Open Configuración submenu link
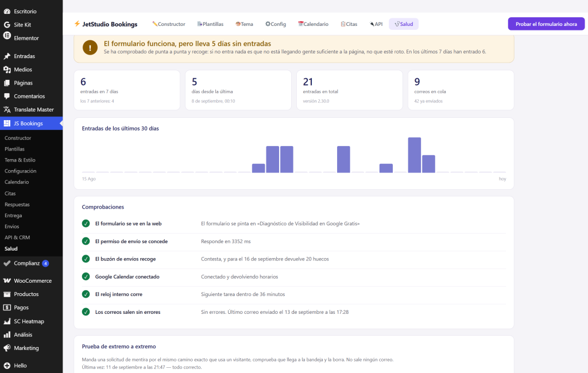Viewport: 588px width, 373px height. click(x=20, y=171)
